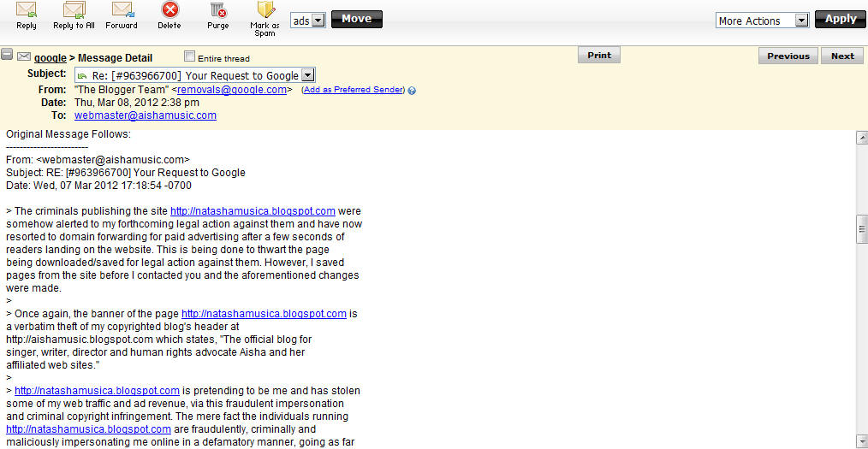Click the message body scrollbar thumb
The height and width of the screenshot is (449, 868).
pyautogui.click(x=862, y=229)
